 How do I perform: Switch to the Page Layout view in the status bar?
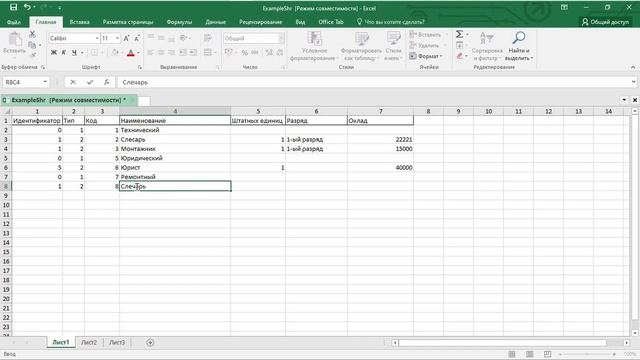pyautogui.click(x=529, y=354)
